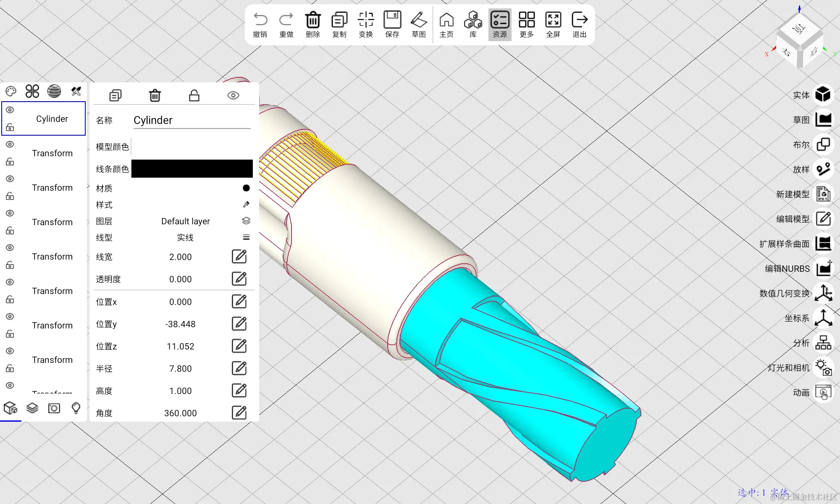The height and width of the screenshot is (504, 840).
Task: Open the 材质 material picker dot
Action: [x=246, y=188]
